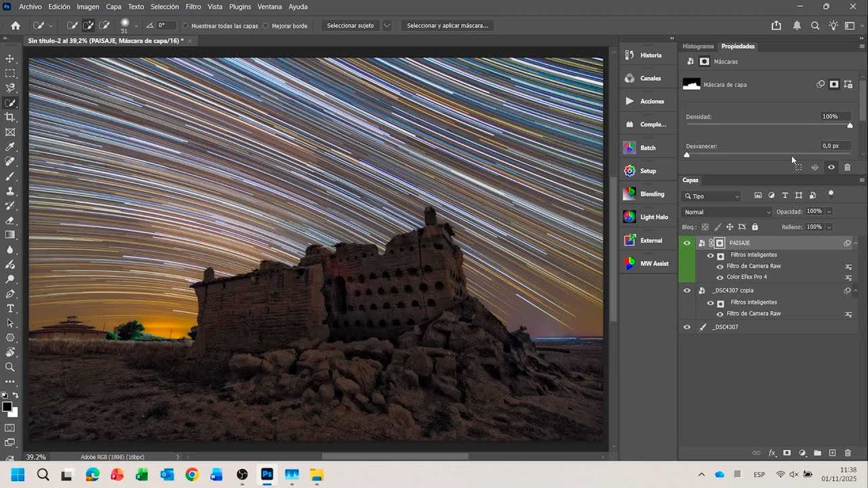Open the Relleno value dropdown arrow
Screen dimensions: 868x488
tap(829, 227)
